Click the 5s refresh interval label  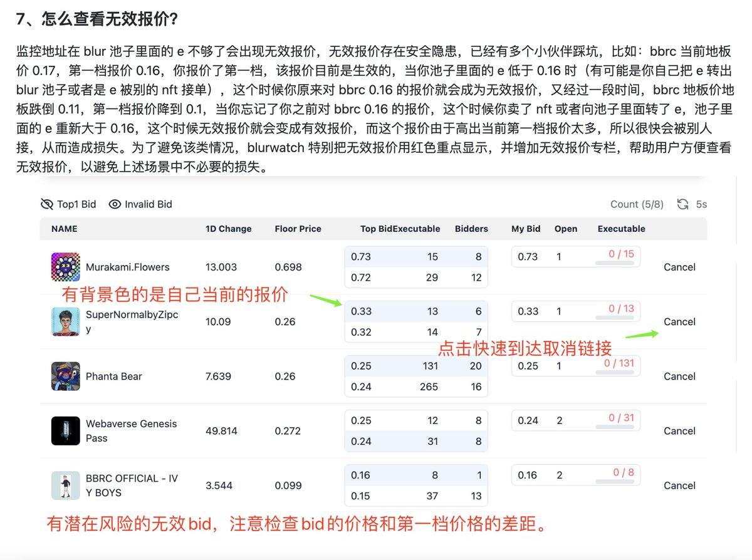(x=701, y=204)
